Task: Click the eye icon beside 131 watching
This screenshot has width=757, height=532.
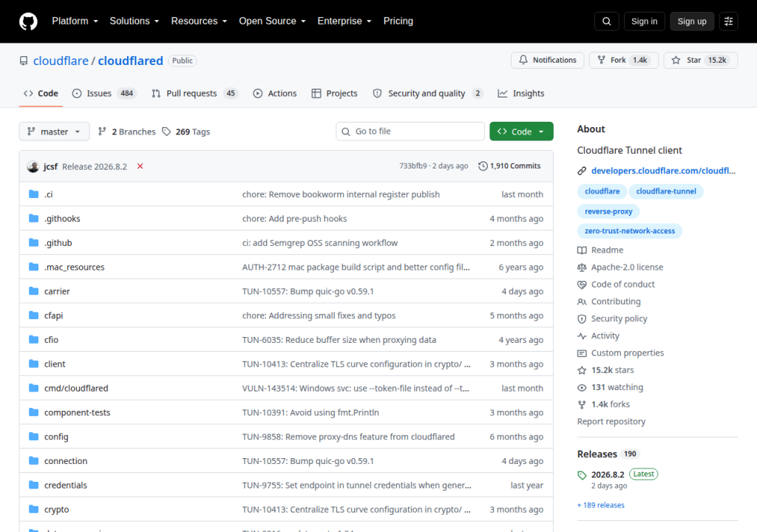Action: pos(582,388)
